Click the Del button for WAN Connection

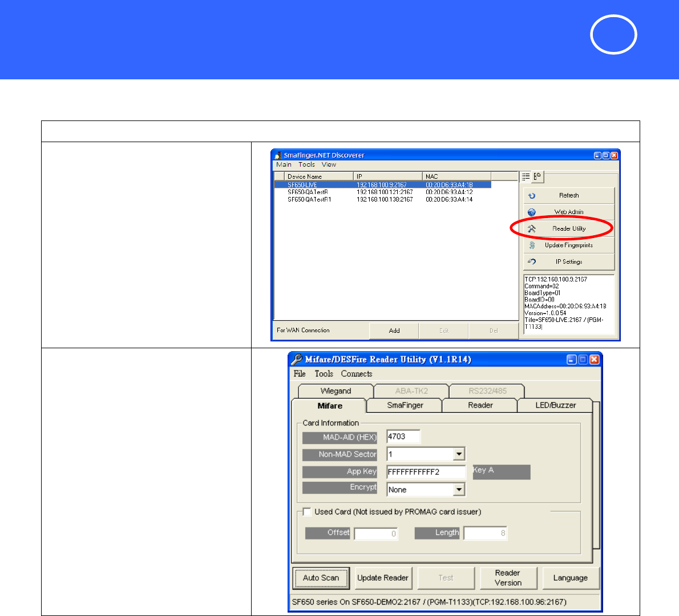tap(494, 331)
